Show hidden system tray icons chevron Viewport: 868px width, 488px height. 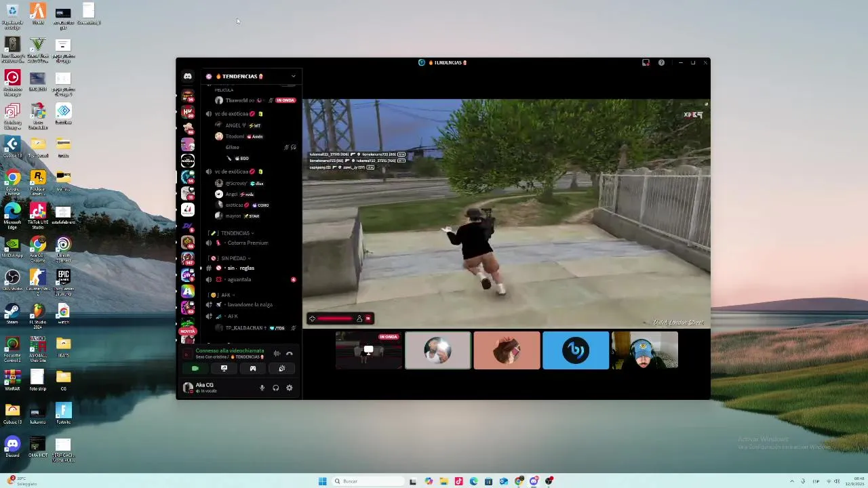coord(791,481)
